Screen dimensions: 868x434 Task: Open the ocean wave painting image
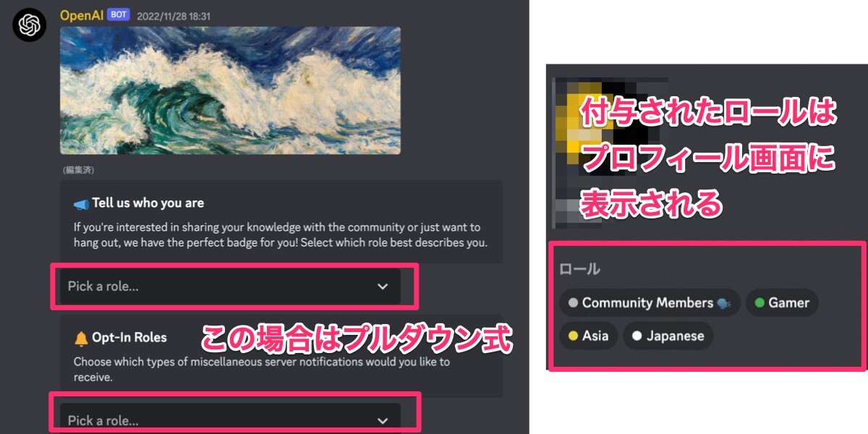[x=230, y=90]
